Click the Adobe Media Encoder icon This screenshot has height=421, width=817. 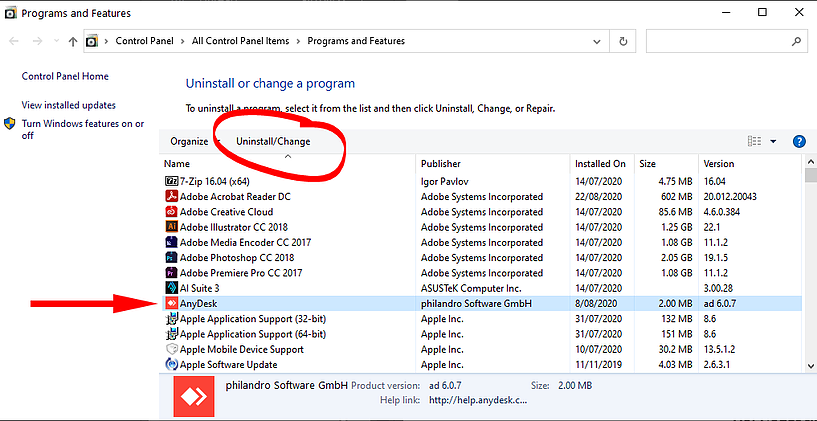click(x=171, y=242)
